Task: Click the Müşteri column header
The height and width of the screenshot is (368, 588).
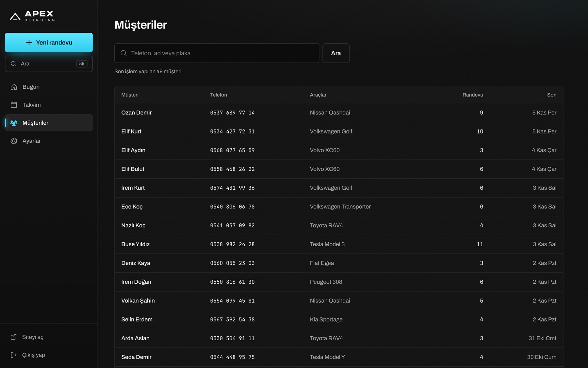Action: pyautogui.click(x=130, y=95)
